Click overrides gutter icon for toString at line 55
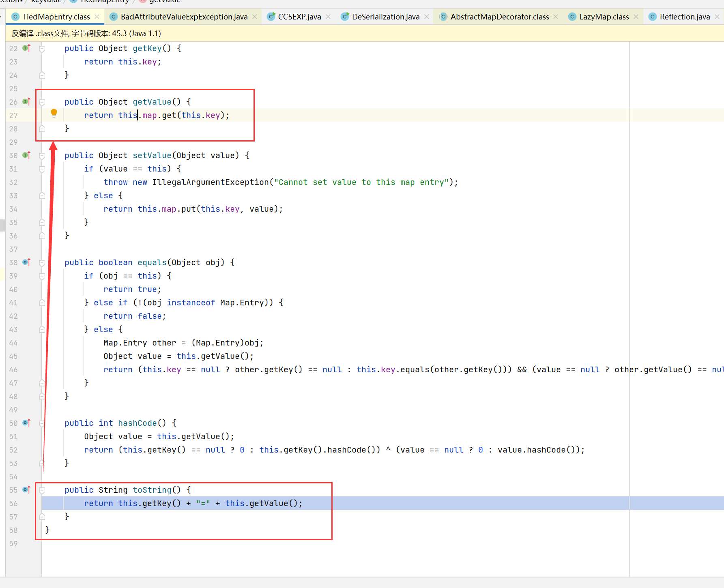The height and width of the screenshot is (588, 724). pyautogui.click(x=26, y=490)
